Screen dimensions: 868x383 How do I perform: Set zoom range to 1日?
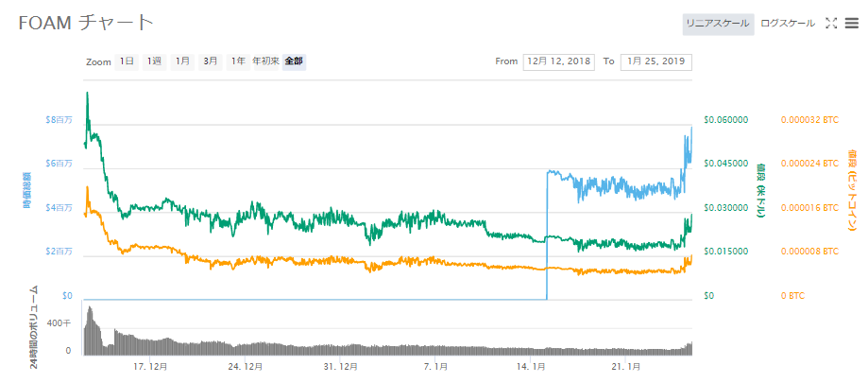[126, 61]
